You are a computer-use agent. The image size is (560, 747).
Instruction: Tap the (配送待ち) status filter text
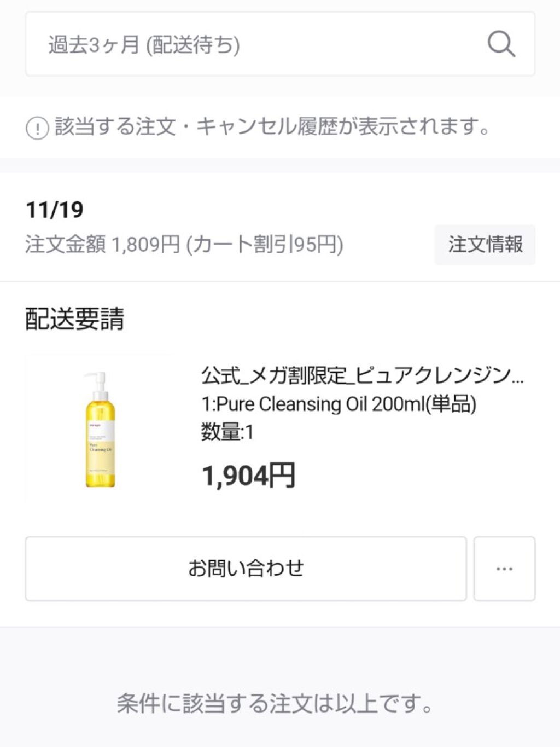click(193, 45)
